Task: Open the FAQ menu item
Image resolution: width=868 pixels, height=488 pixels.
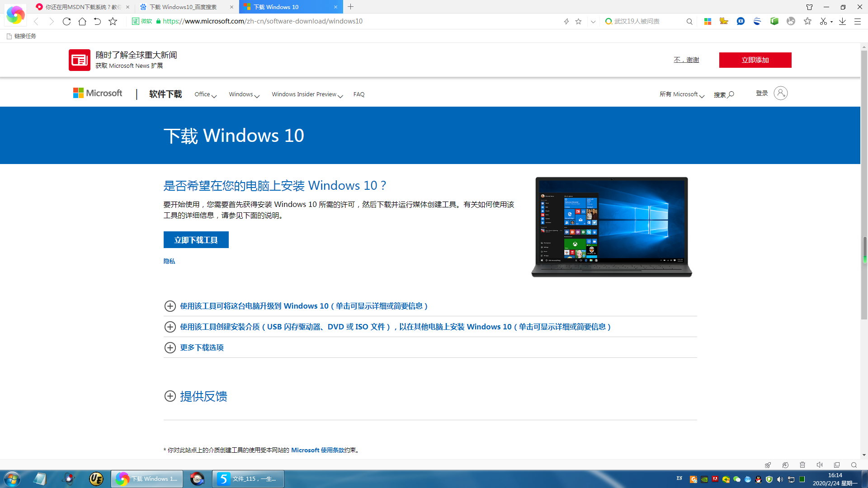Action: click(359, 94)
